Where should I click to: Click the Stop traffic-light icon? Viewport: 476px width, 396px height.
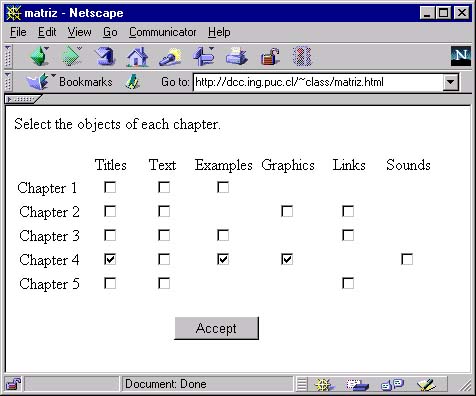(302, 56)
